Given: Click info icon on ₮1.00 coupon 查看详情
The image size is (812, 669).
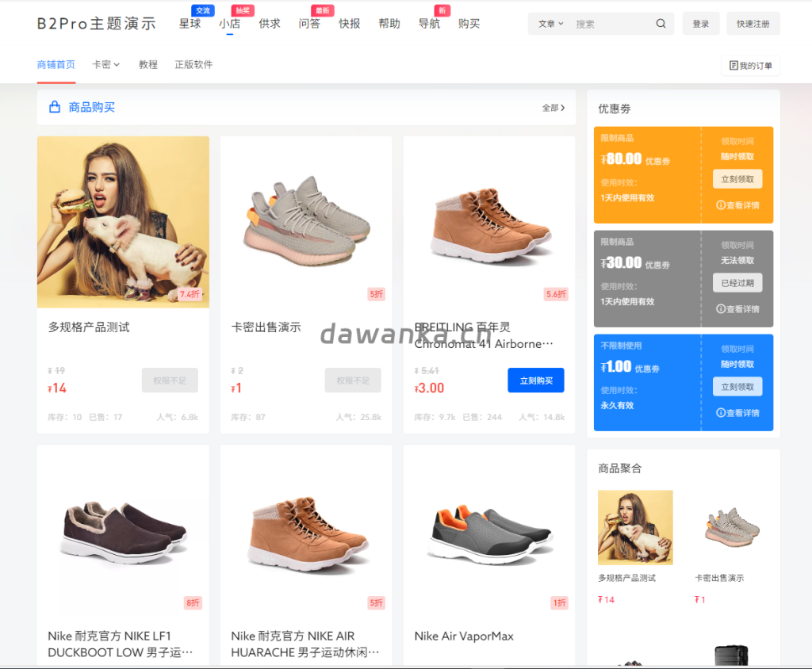Looking at the screenshot, I should point(720,413).
